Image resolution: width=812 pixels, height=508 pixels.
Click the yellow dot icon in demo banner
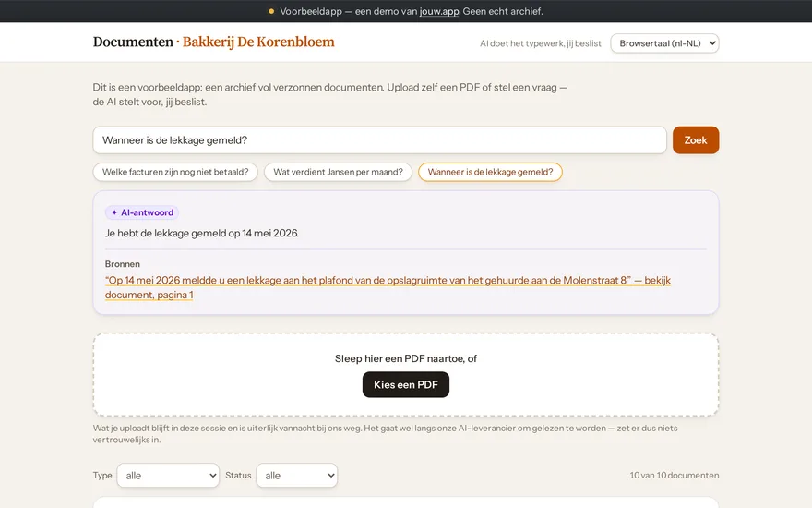click(271, 11)
